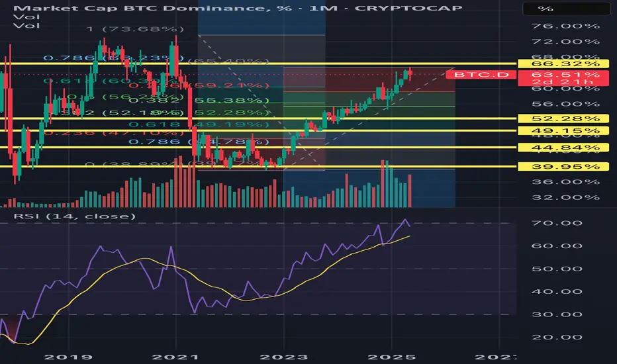Open the CRYPTOCAP source label in title

coord(408,8)
